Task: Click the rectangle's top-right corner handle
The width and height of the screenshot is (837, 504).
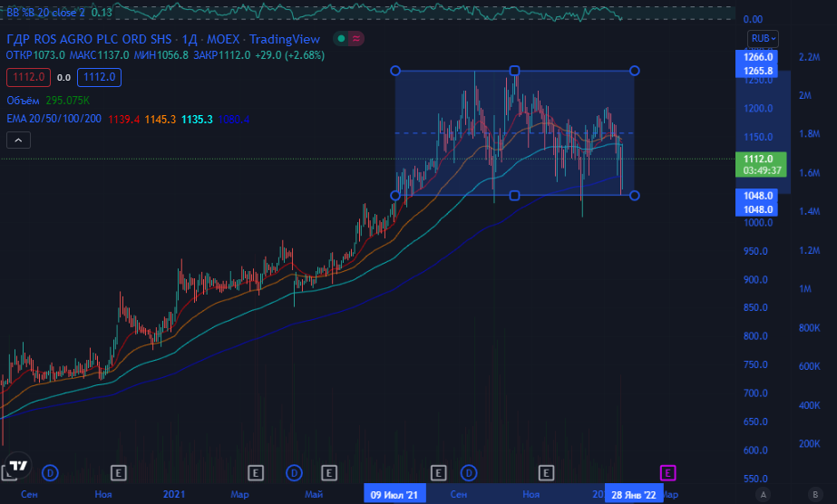Action: click(x=634, y=71)
